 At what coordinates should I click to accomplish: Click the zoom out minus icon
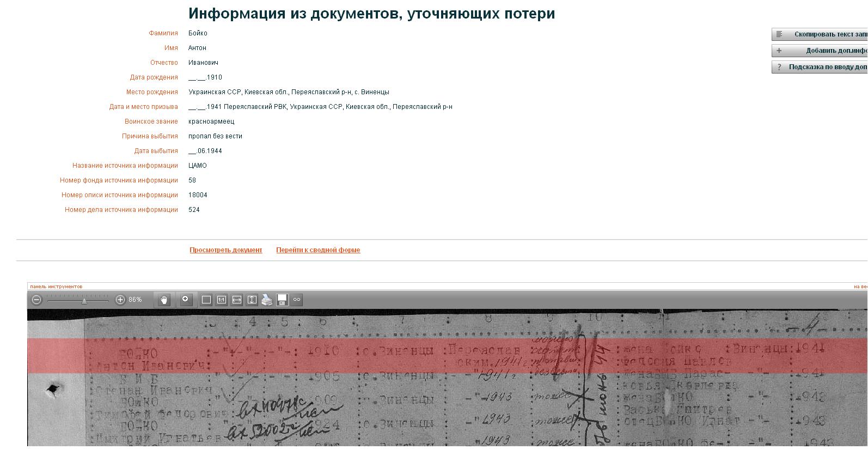pos(36,300)
